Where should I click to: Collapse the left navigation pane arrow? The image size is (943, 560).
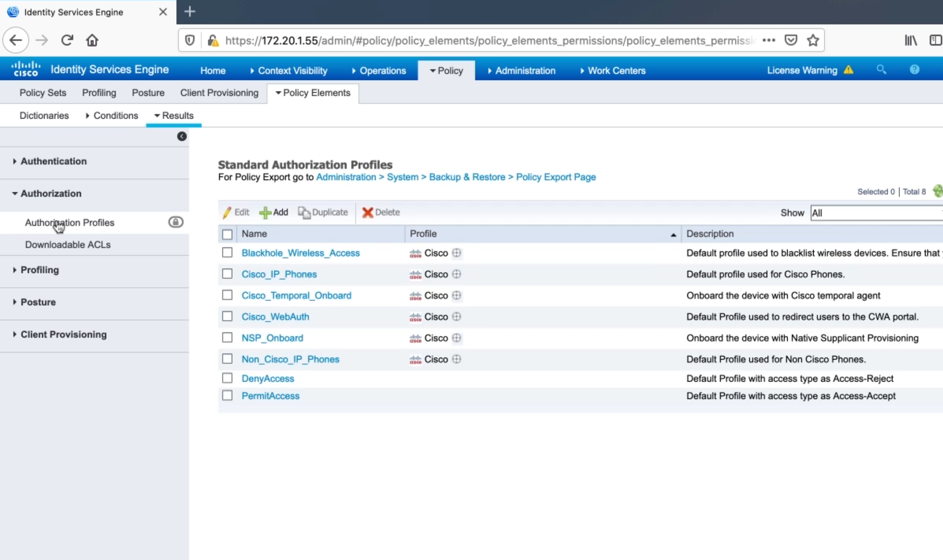(x=182, y=136)
